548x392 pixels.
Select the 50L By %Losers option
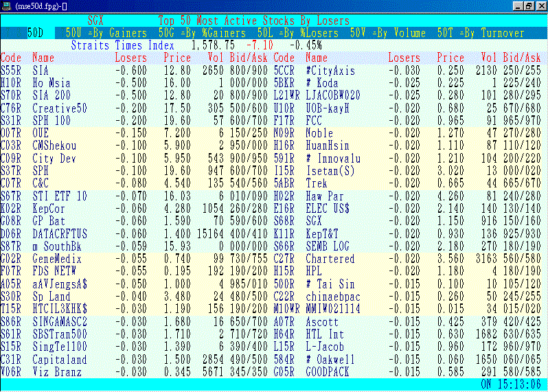[x=298, y=33]
